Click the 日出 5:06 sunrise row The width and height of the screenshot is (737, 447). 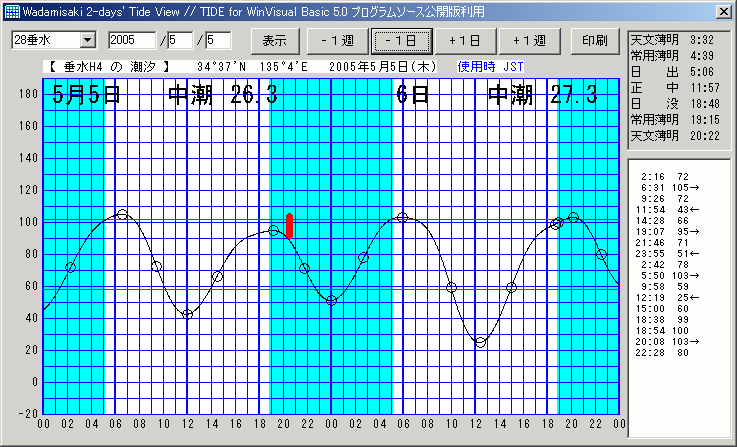[675, 72]
